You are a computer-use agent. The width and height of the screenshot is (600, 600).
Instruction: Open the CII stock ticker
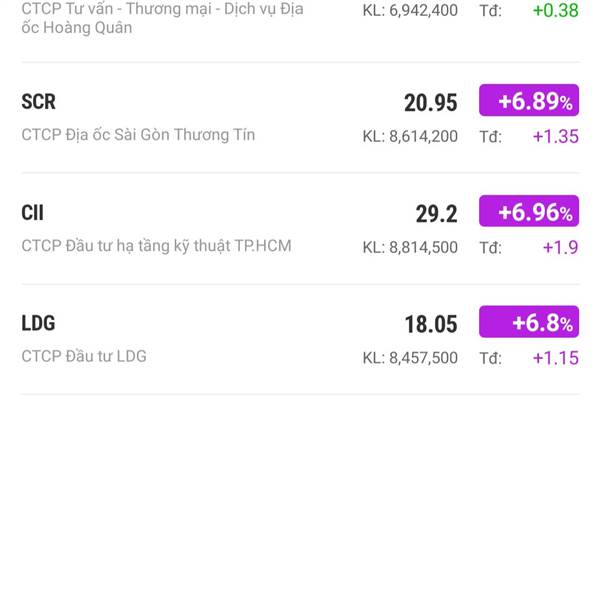33,213
